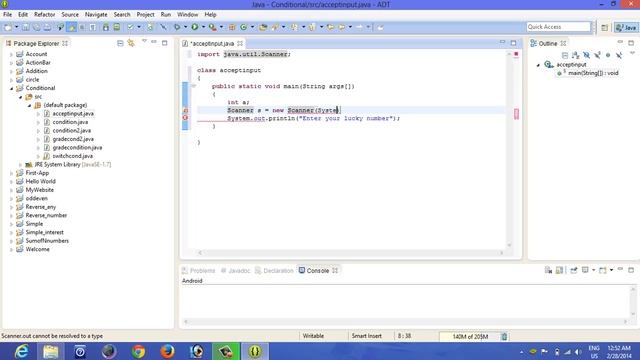Image resolution: width=640 pixels, height=360 pixels.
Task: Click the Console horizontal scrollbar
Action: [x=405, y=322]
